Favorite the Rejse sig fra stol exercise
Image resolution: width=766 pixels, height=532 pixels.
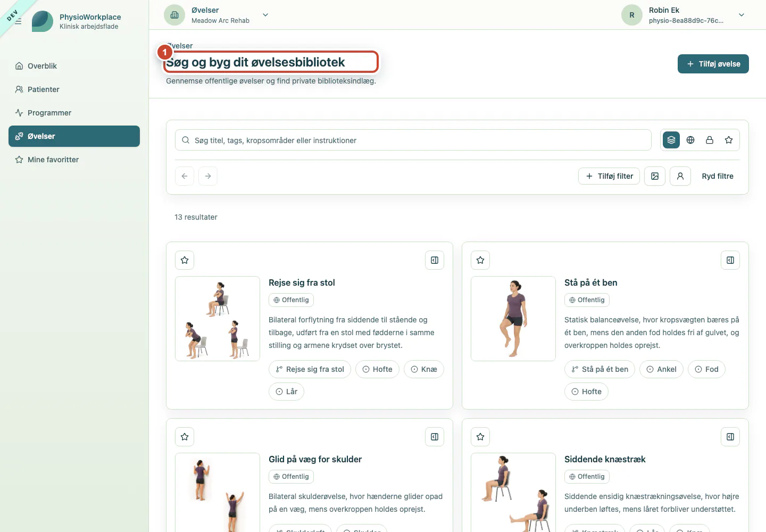[x=185, y=260]
